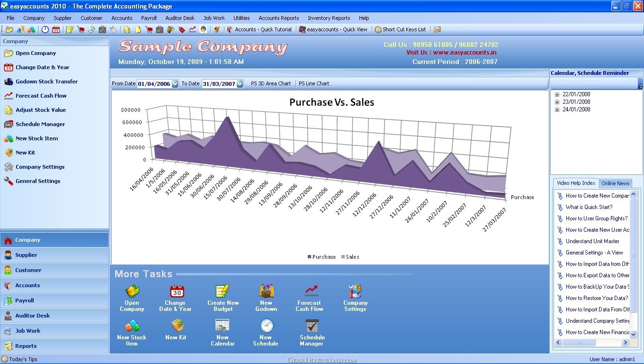Click the help list scroll-down arrow

point(634,336)
